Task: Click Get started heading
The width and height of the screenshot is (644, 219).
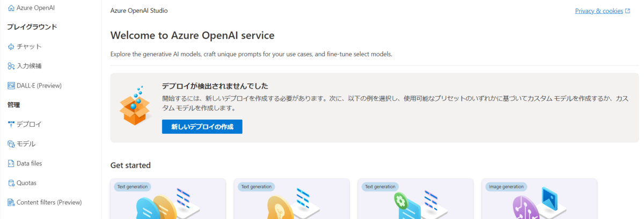Action: tap(130, 165)
